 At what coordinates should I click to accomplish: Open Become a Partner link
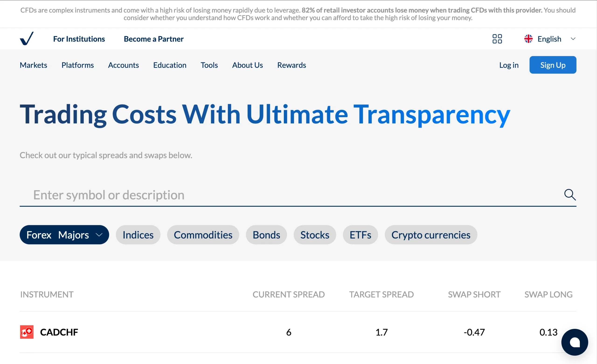(x=154, y=39)
